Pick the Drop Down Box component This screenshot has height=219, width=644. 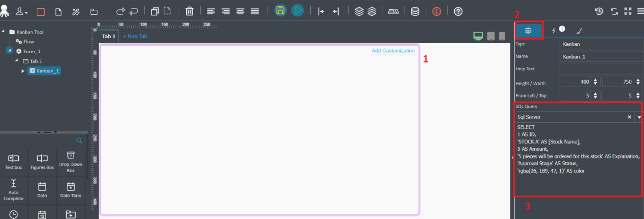point(71,162)
